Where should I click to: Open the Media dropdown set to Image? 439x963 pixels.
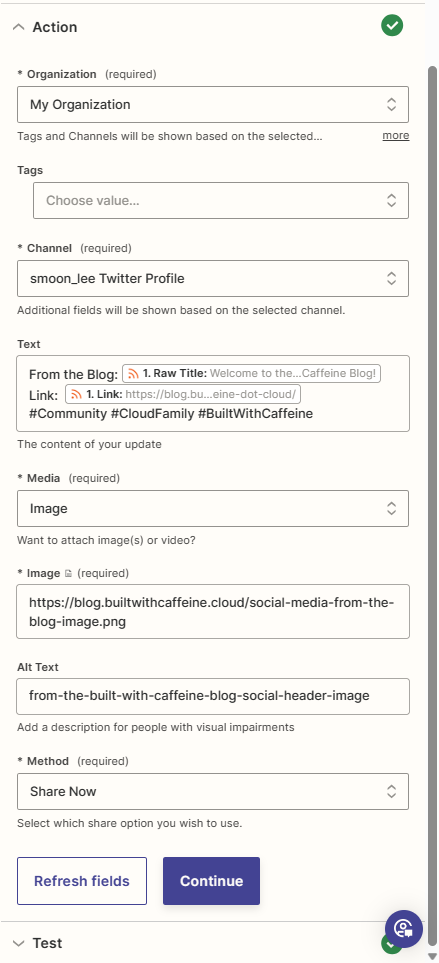tap(212, 509)
